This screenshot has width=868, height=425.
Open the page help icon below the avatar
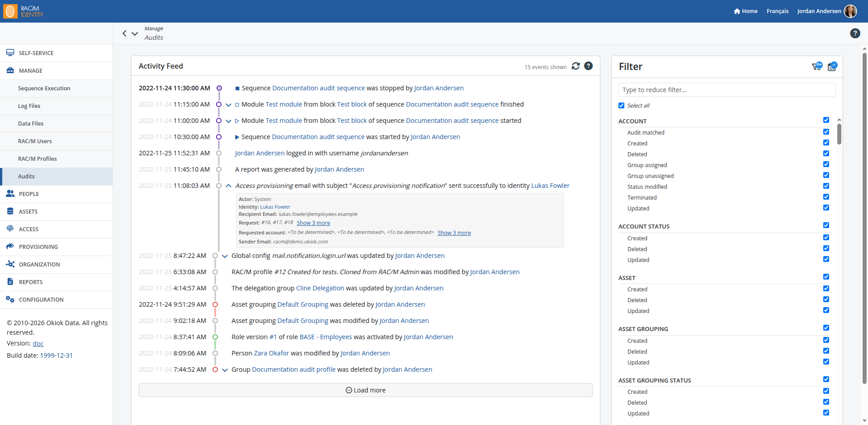coord(855,33)
